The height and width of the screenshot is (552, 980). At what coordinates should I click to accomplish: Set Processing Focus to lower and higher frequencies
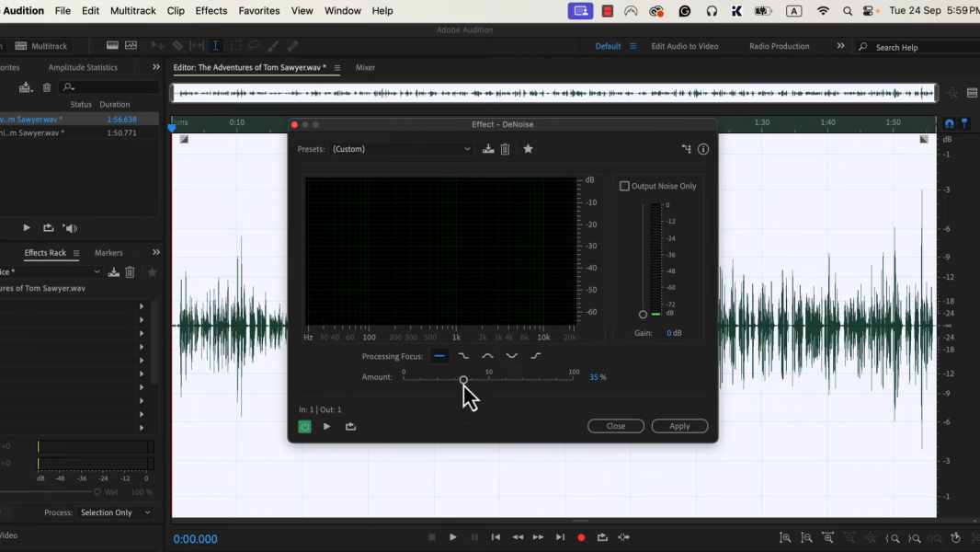512,356
